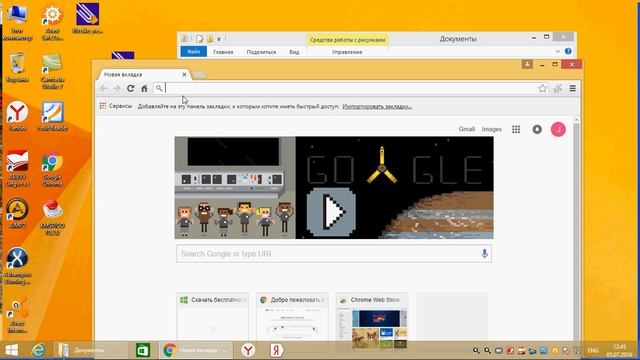Click Средства работы с рисунками contextual tab
The width and height of the screenshot is (640, 360).
tap(347, 40)
